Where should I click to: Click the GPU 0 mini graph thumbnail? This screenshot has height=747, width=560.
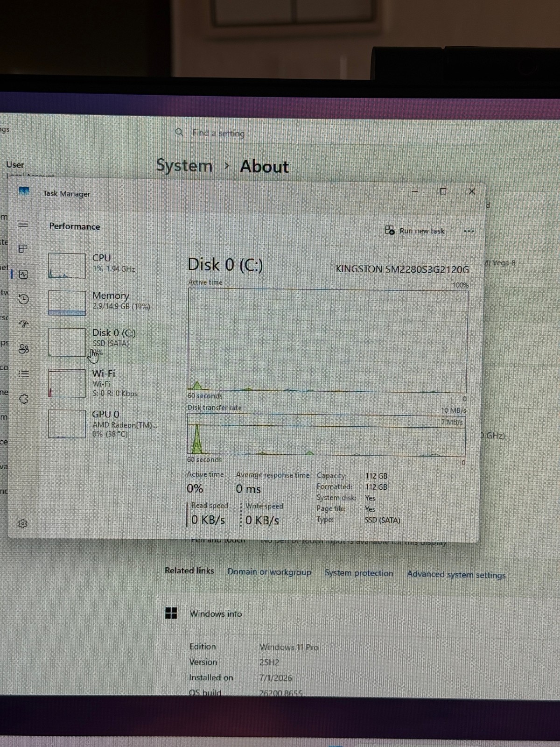point(67,424)
